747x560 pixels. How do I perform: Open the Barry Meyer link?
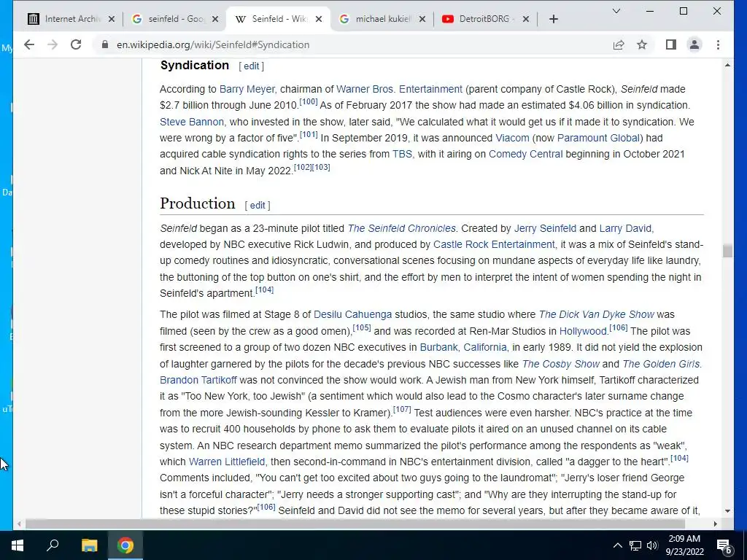click(247, 89)
